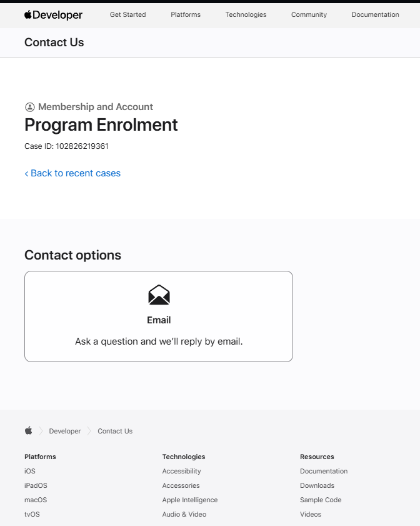Click Contact Us in footer breadcrumb
The width and height of the screenshot is (420, 526).
click(115, 431)
